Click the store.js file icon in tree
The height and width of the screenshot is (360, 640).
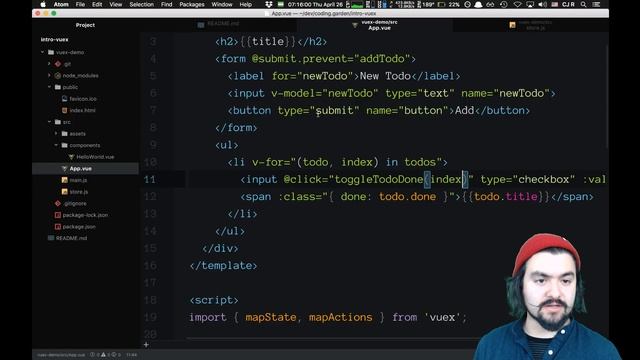(64, 191)
